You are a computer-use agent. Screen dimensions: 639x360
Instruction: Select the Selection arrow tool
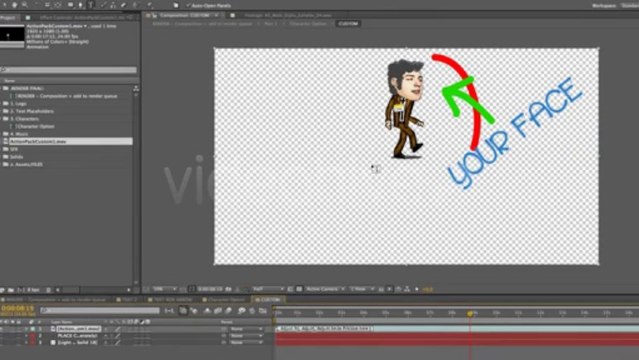pyautogui.click(x=5, y=5)
